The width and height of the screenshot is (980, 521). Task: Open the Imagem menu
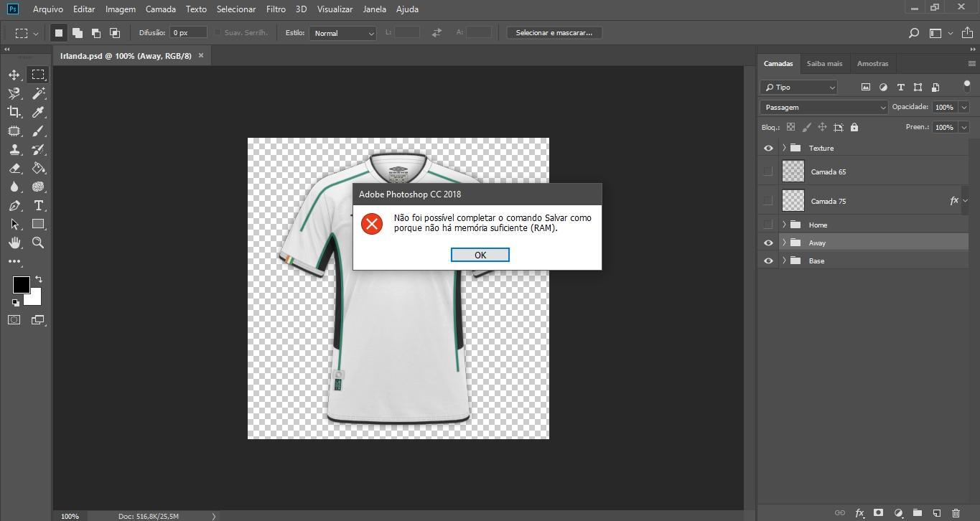[x=121, y=9]
